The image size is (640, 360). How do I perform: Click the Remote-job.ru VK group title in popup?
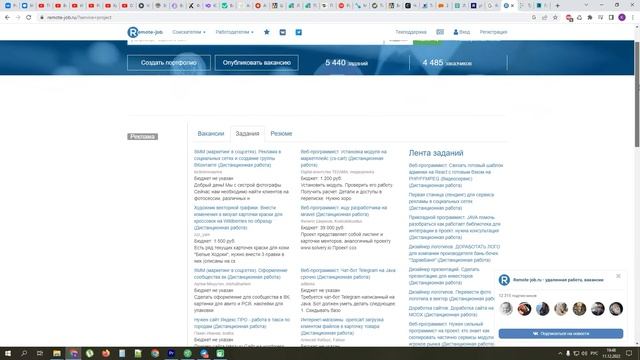(x=558, y=280)
